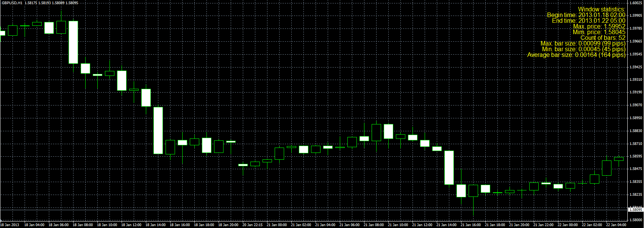Screen dimensions: 644x228
Task: Click time axis label '20 Jan 22:15'
Action: pos(252,225)
